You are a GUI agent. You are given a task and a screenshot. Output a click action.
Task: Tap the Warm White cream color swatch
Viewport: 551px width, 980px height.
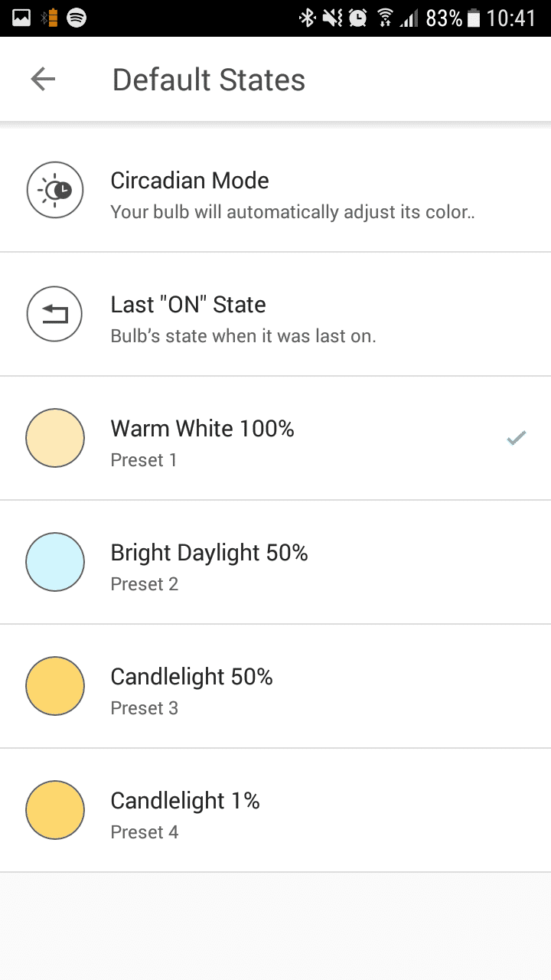tap(55, 438)
